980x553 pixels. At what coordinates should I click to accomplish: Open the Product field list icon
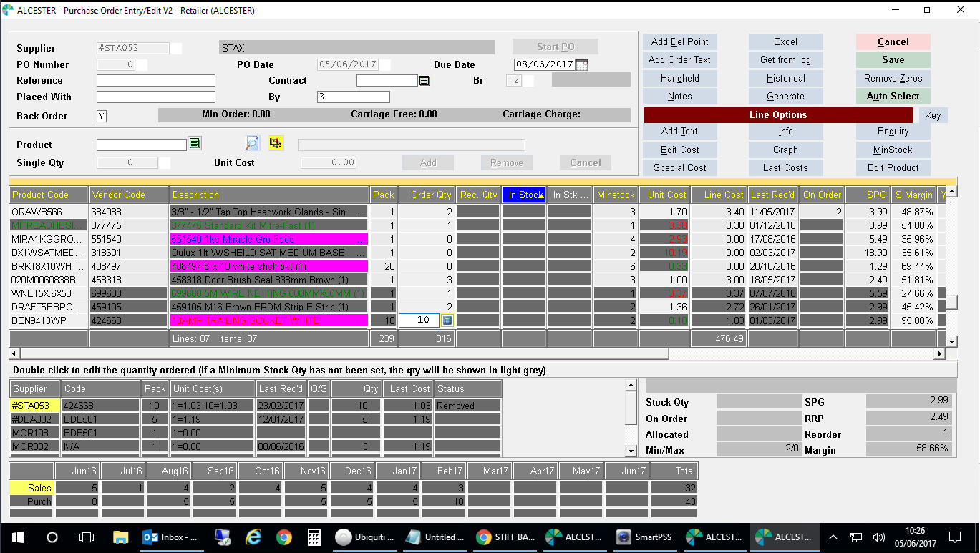pos(195,144)
